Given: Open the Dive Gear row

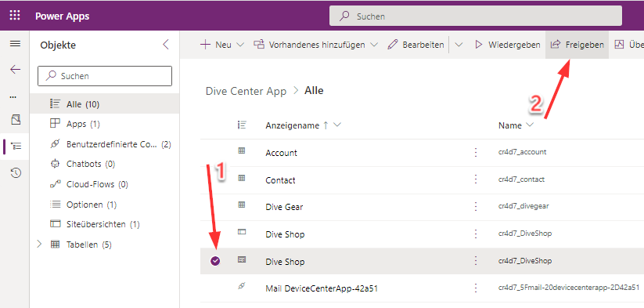Looking at the screenshot, I should coord(284,207).
